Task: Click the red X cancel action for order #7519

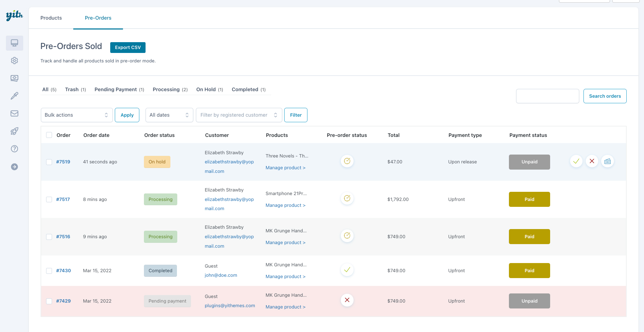Action: coord(592,161)
